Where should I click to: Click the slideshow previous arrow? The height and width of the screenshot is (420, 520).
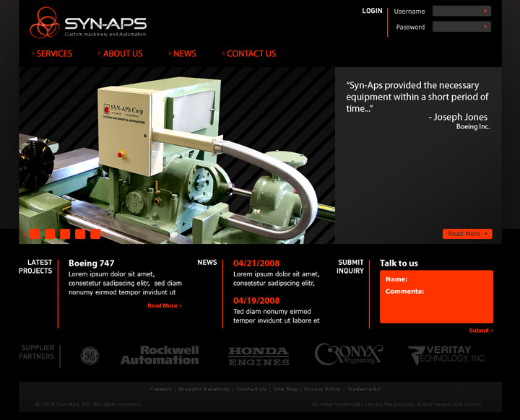25,234
